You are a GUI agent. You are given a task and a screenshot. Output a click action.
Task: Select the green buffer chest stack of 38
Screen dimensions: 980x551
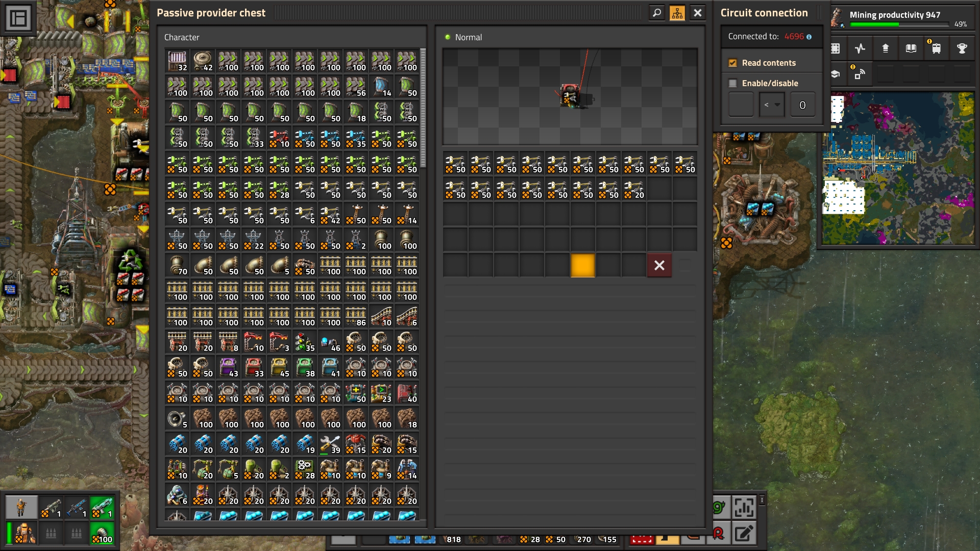coord(305,367)
